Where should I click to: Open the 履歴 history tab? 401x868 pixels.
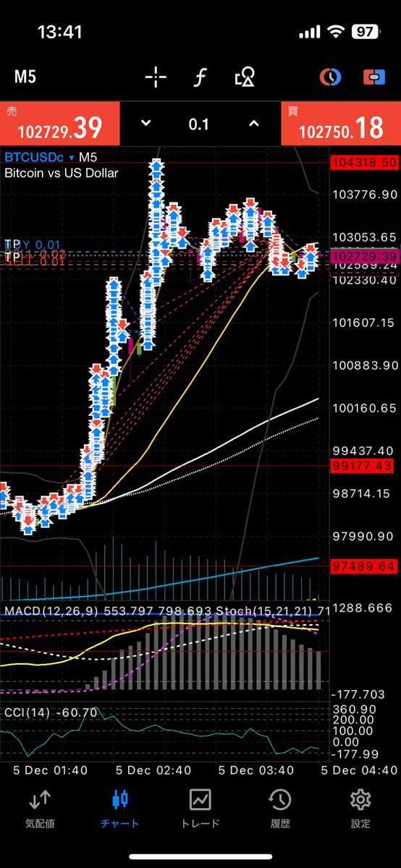click(280, 809)
